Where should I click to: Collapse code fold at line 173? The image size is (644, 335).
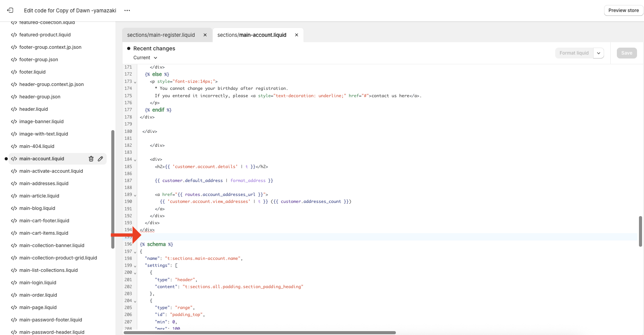135,82
